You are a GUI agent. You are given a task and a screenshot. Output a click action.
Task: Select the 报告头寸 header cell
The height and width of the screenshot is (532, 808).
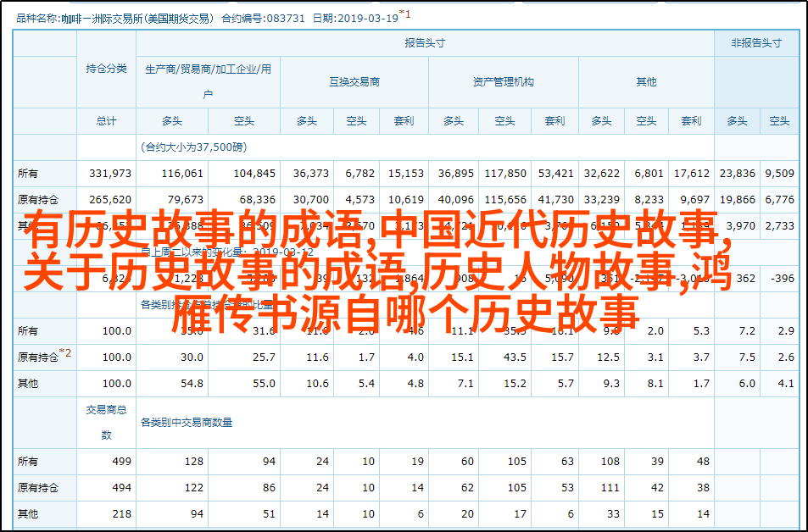[425, 42]
